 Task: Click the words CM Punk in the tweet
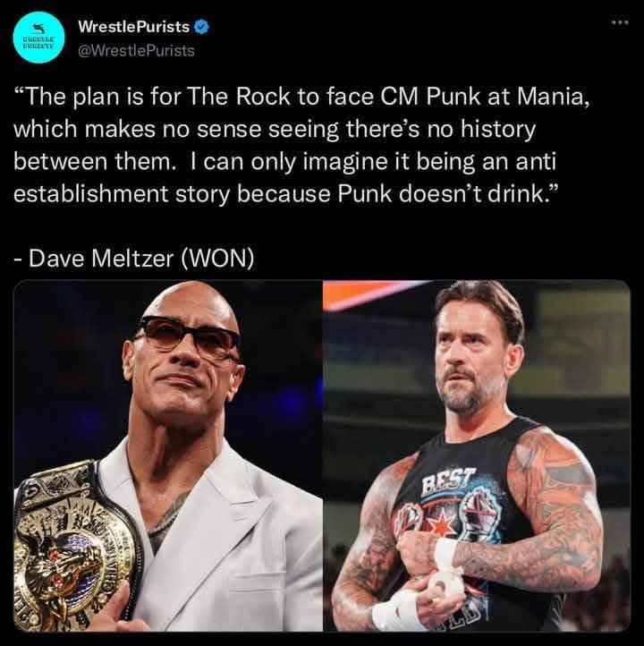[430, 97]
